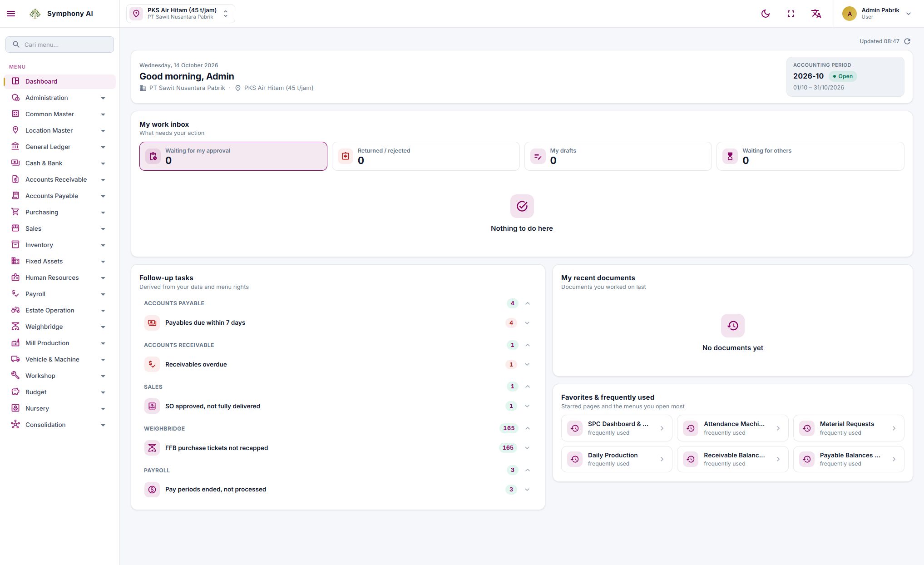Enter fullscreen via the header icon
The width and height of the screenshot is (924, 565).
point(791,14)
